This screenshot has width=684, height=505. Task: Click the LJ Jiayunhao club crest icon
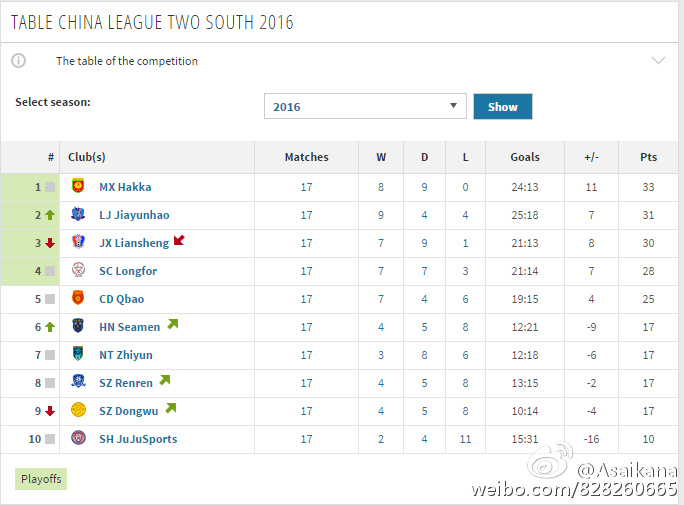click(78, 214)
